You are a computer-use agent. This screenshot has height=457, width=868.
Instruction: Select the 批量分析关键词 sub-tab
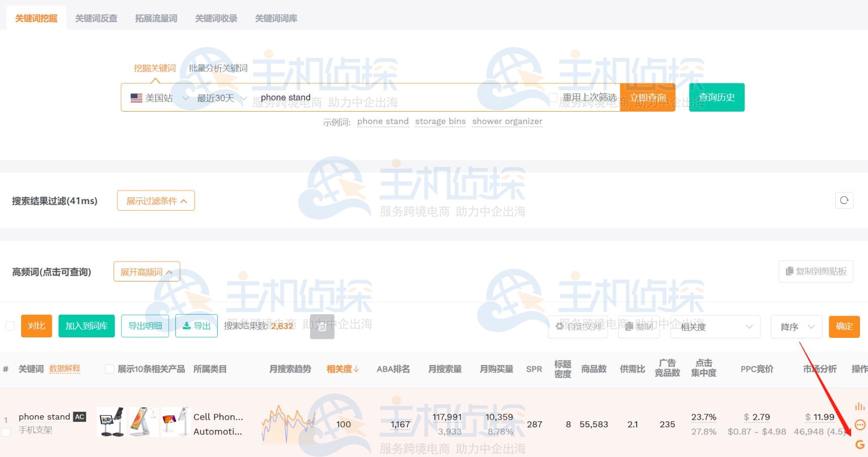pos(218,68)
